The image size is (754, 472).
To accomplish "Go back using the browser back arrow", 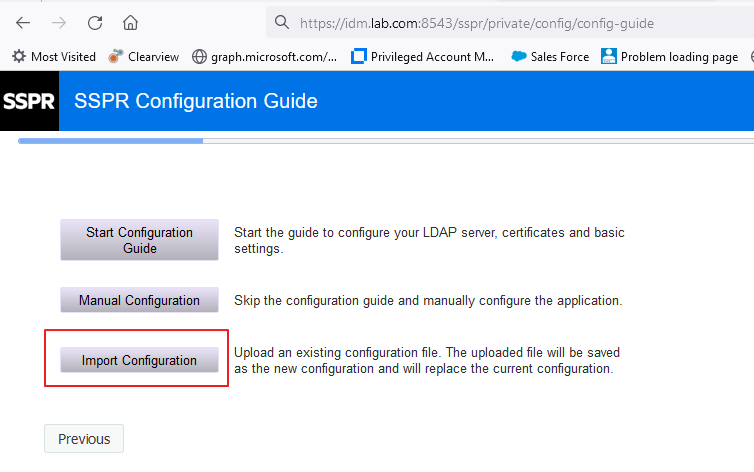I will (23, 22).
